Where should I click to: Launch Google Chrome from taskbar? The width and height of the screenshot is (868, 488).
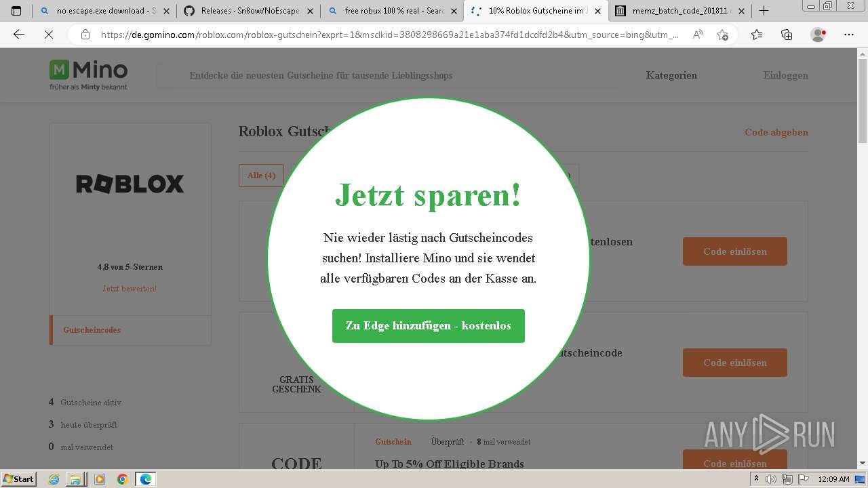[x=123, y=479]
